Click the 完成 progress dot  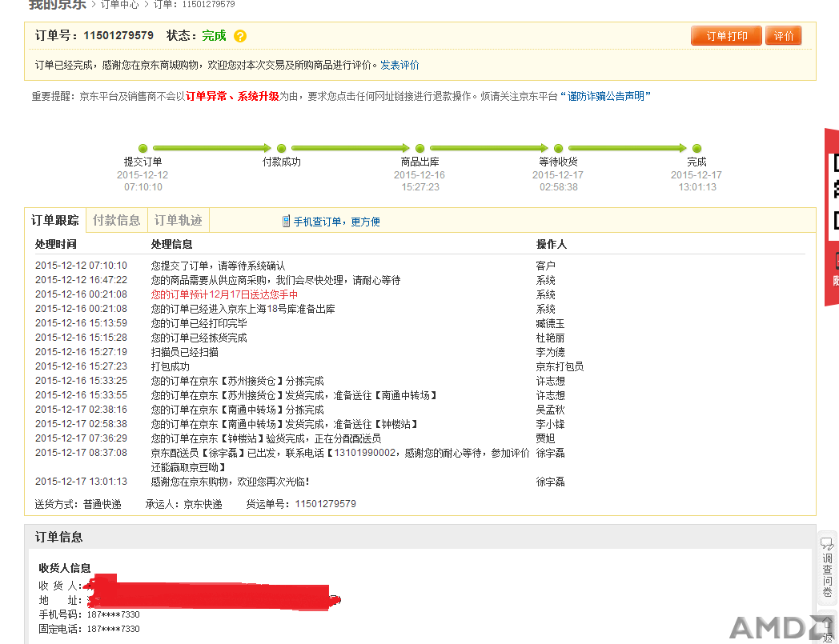696,148
